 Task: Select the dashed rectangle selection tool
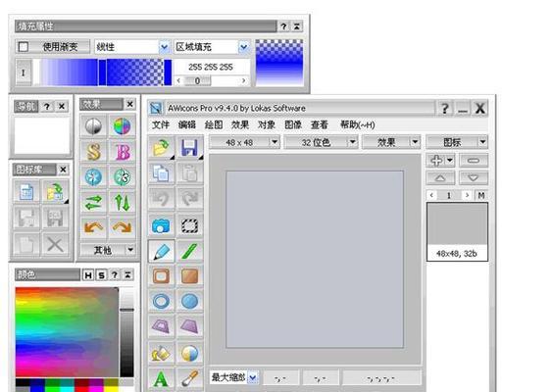(x=190, y=225)
